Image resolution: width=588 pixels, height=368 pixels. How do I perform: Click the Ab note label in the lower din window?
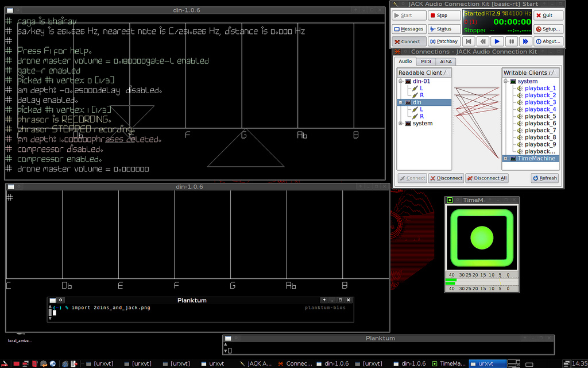[291, 286]
